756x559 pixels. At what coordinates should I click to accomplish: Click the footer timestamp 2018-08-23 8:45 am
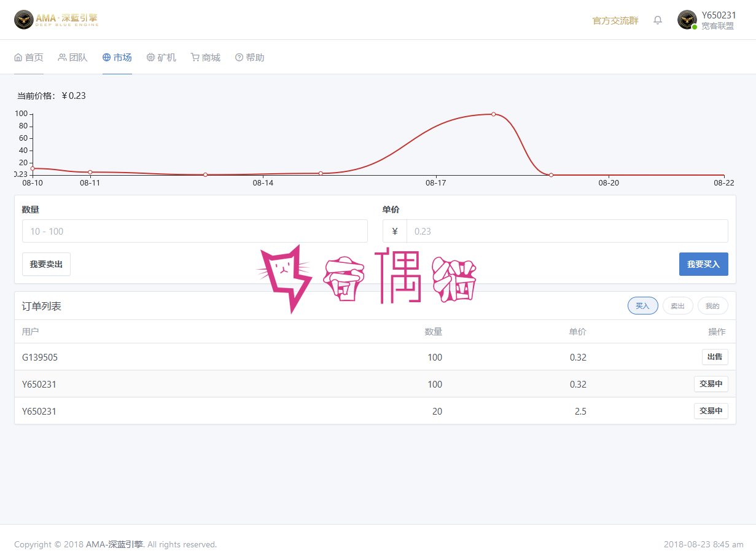pos(704,544)
